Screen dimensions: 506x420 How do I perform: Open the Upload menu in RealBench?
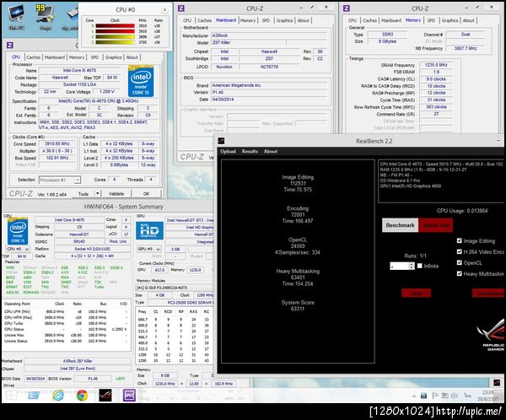pos(228,152)
